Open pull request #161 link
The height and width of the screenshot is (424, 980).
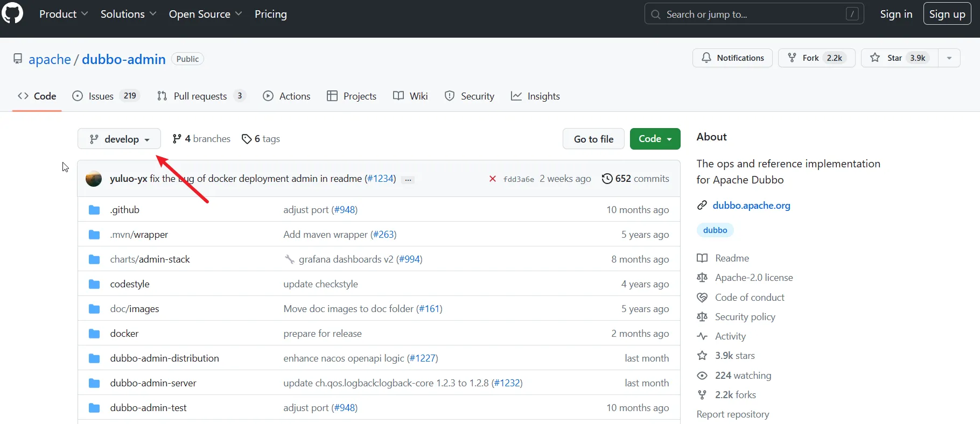click(x=429, y=309)
